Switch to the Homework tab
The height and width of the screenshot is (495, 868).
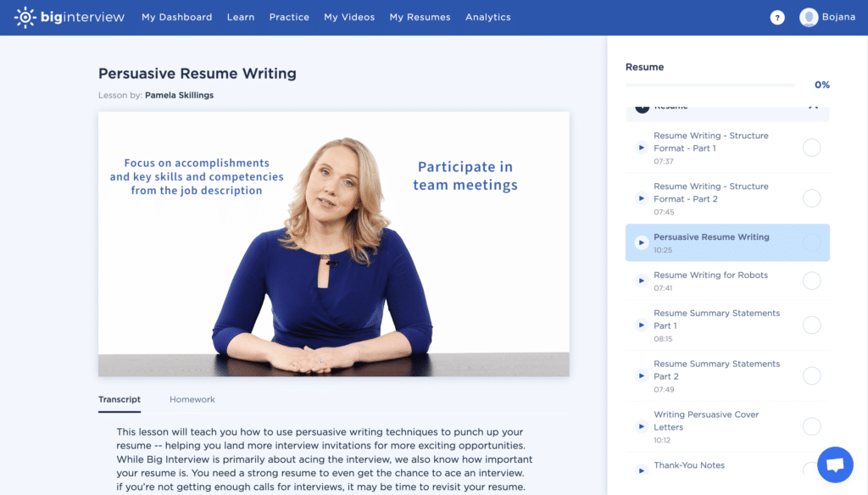coord(192,399)
